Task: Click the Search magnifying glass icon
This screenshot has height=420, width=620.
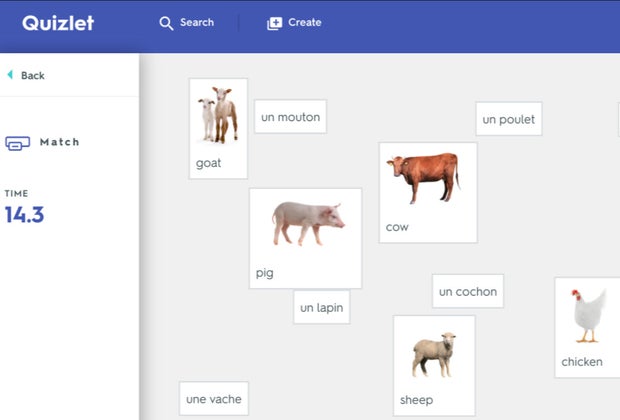Action: pyautogui.click(x=166, y=23)
